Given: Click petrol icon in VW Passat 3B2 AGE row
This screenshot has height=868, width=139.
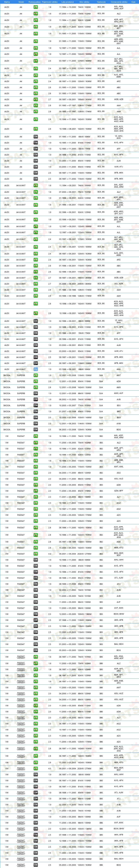Looking at the screenshot, I should coord(36,542).
